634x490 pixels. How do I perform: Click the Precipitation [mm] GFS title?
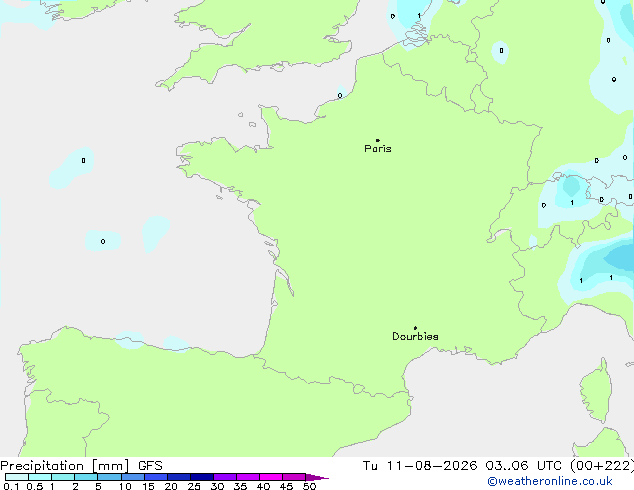(x=81, y=466)
